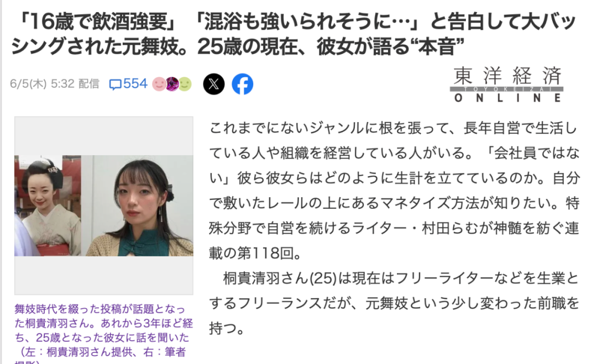Click the 6/5(木) 5:32 配信 timestamp
This screenshot has height=364, width=597.
click(54, 83)
